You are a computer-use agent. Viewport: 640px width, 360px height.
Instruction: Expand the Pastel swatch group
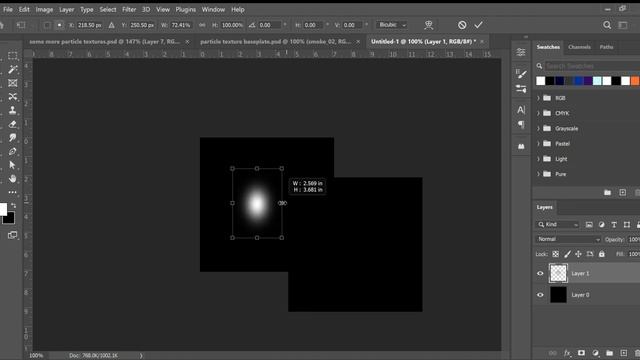pos(538,144)
